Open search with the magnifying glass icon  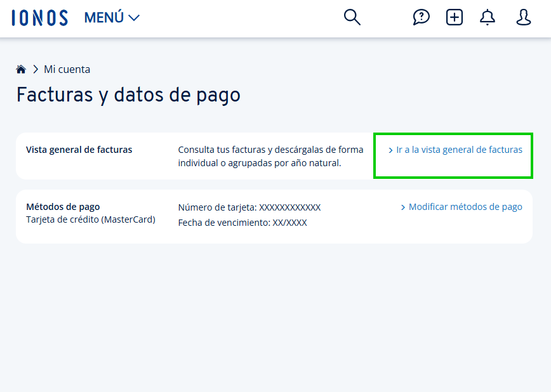pyautogui.click(x=352, y=17)
